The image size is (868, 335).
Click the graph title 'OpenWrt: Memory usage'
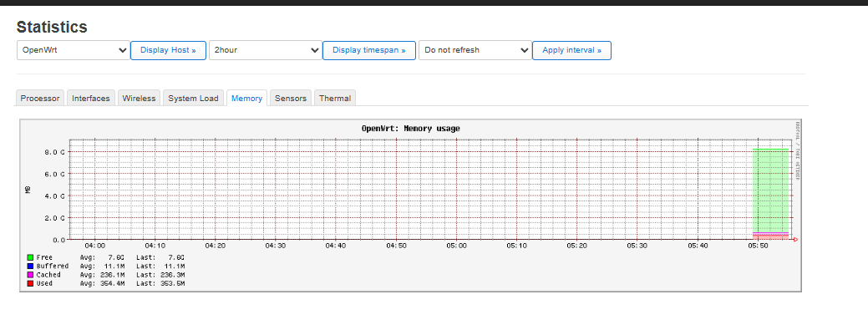pyautogui.click(x=410, y=129)
